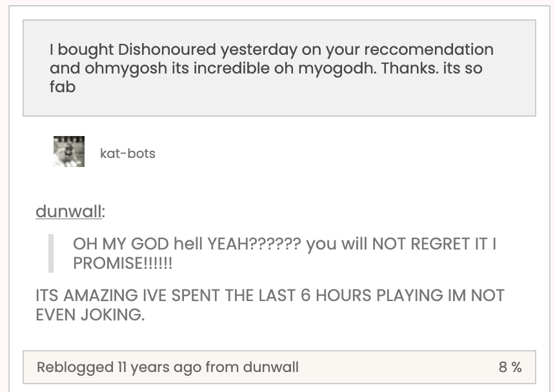555x392 pixels.
Task: Click the gray blockquote bar
Action: tap(51, 253)
